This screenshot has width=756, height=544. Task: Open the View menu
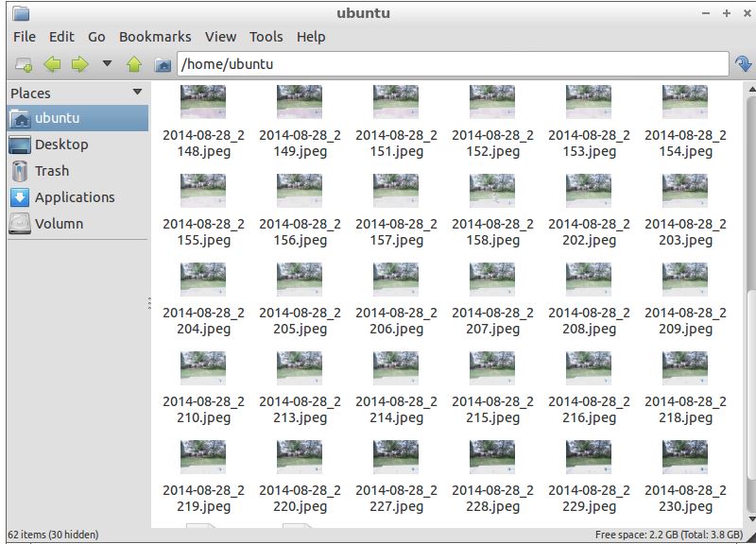(x=220, y=37)
